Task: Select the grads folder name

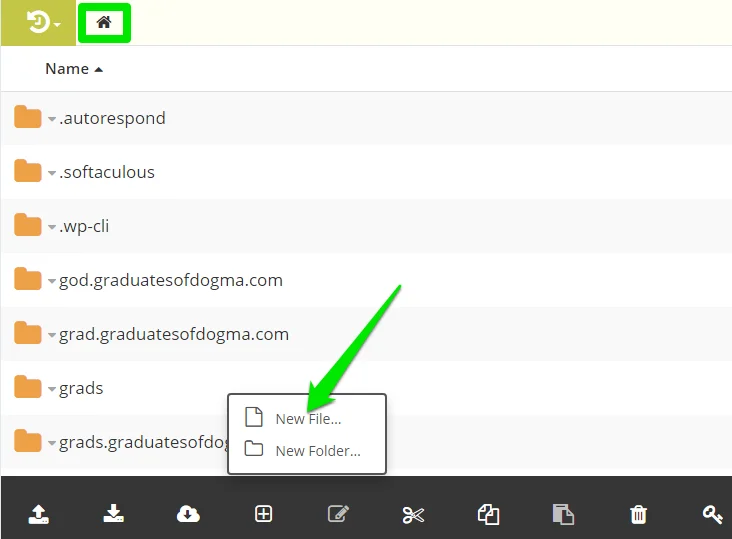Action: (81, 389)
